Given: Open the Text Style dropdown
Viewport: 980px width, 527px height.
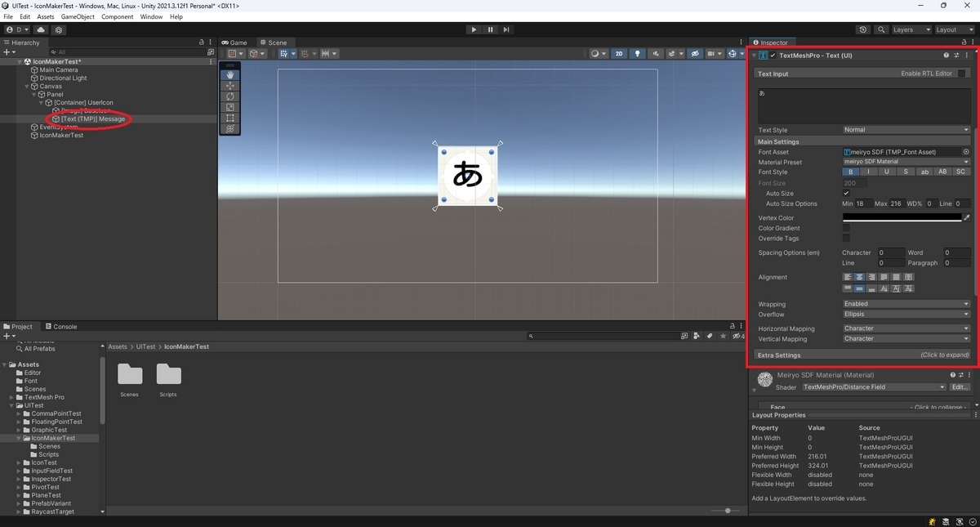Looking at the screenshot, I should [x=906, y=130].
